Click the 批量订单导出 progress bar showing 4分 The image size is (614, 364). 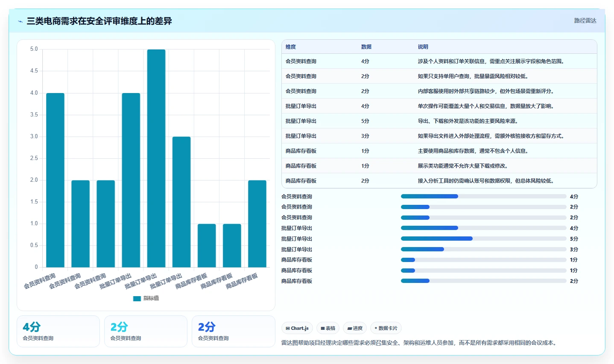pos(483,228)
